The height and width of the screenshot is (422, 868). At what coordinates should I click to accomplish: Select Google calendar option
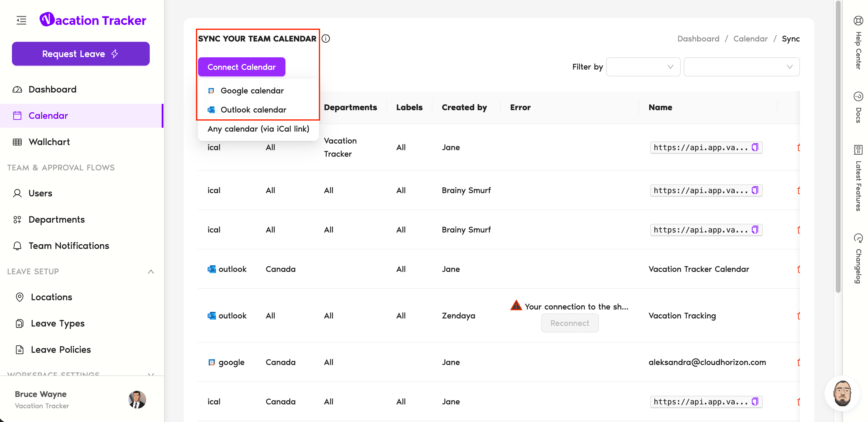click(252, 91)
